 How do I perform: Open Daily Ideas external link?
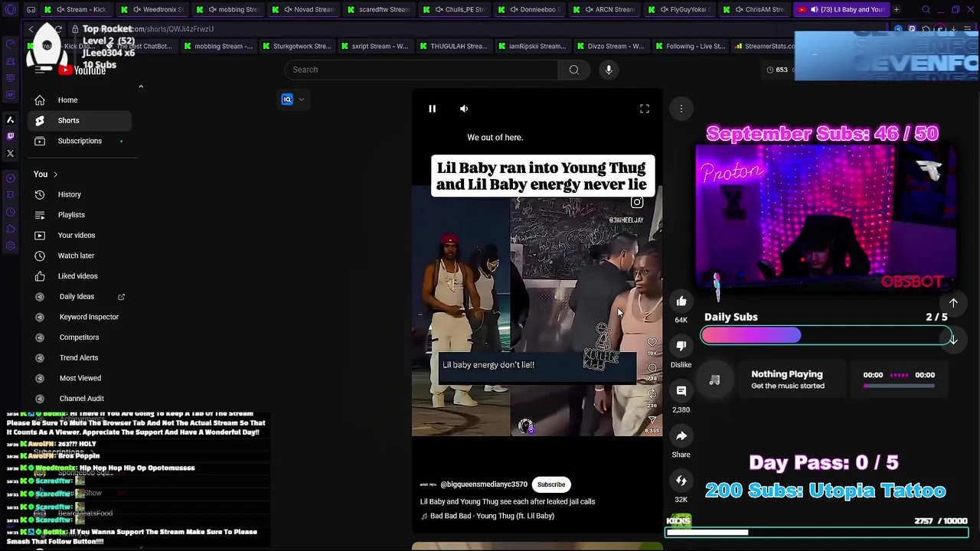coord(121,296)
